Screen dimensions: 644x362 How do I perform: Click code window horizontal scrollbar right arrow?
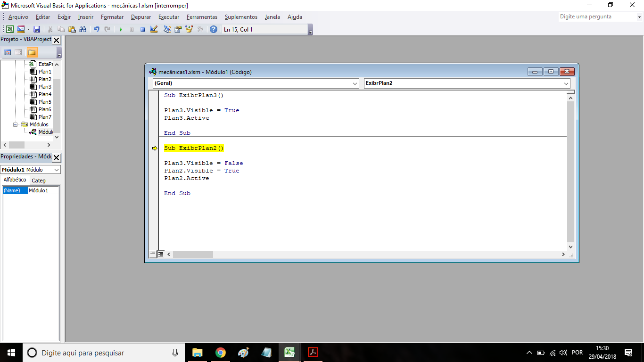[563, 254]
